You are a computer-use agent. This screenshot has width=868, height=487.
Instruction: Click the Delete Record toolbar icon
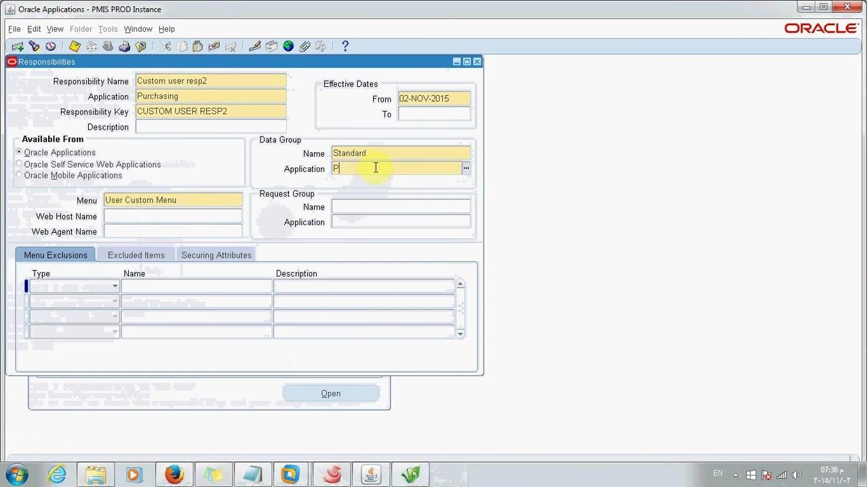click(231, 46)
